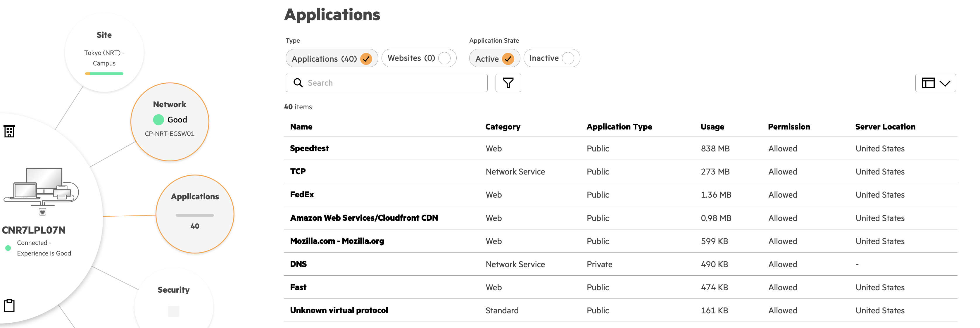Viewport: 980px width, 328px height.
Task: Open the Mozilla.com - Mozilla.org row
Action: 620,241
